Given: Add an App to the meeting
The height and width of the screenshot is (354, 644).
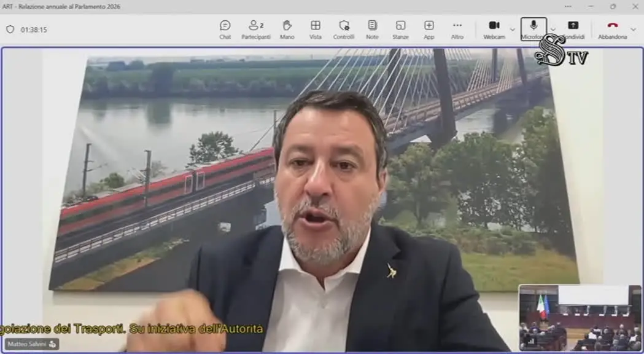Looking at the screenshot, I should tap(429, 29).
